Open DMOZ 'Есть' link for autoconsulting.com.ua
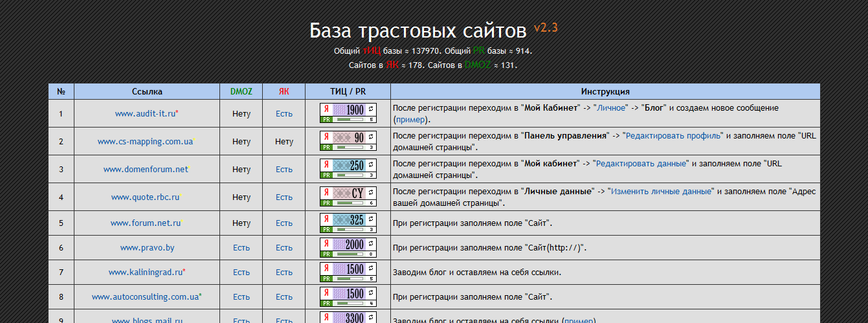Screen dimensions: 868x323 pos(241,296)
